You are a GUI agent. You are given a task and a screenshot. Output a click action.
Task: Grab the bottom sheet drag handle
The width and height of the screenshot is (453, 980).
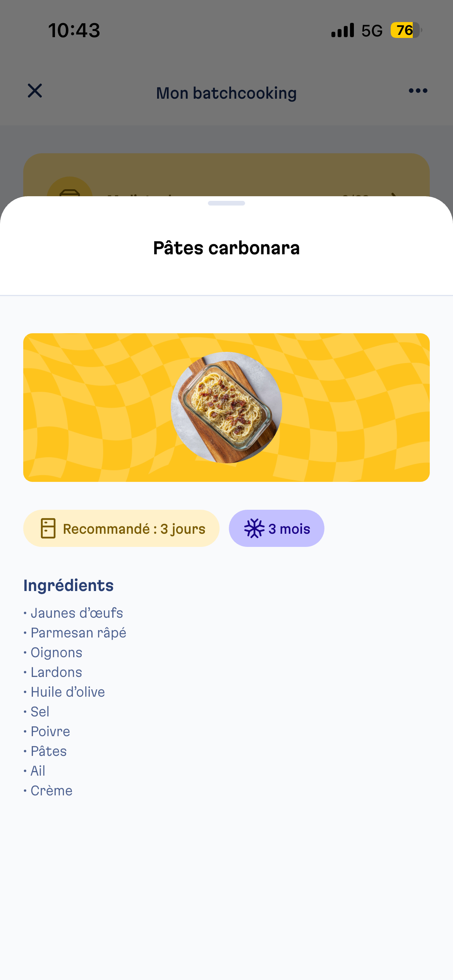226,203
